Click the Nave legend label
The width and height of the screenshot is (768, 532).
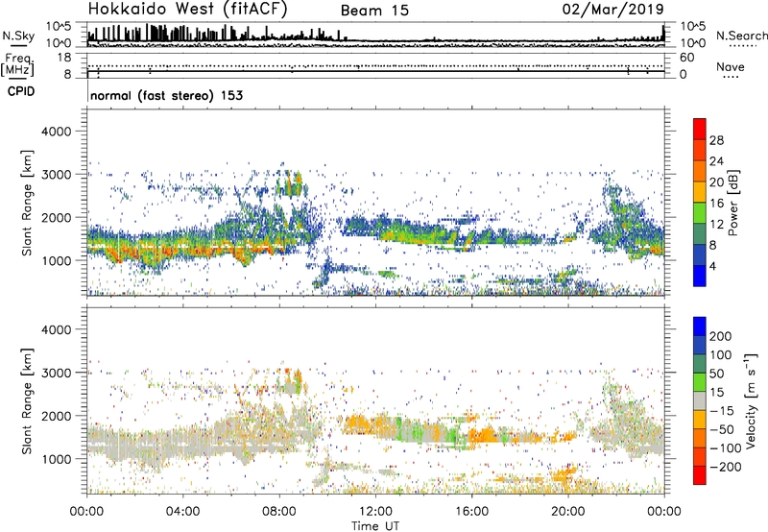click(731, 66)
